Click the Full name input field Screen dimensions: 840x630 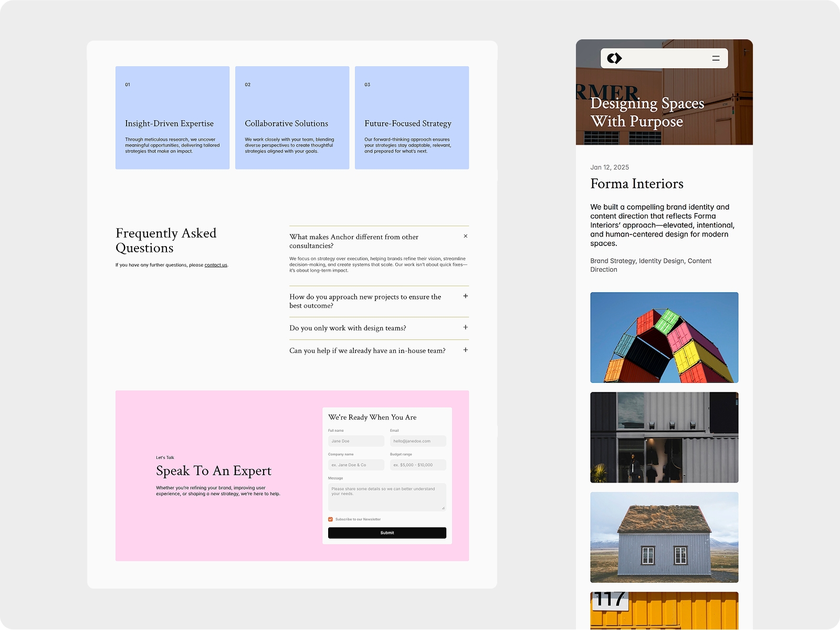356,441
